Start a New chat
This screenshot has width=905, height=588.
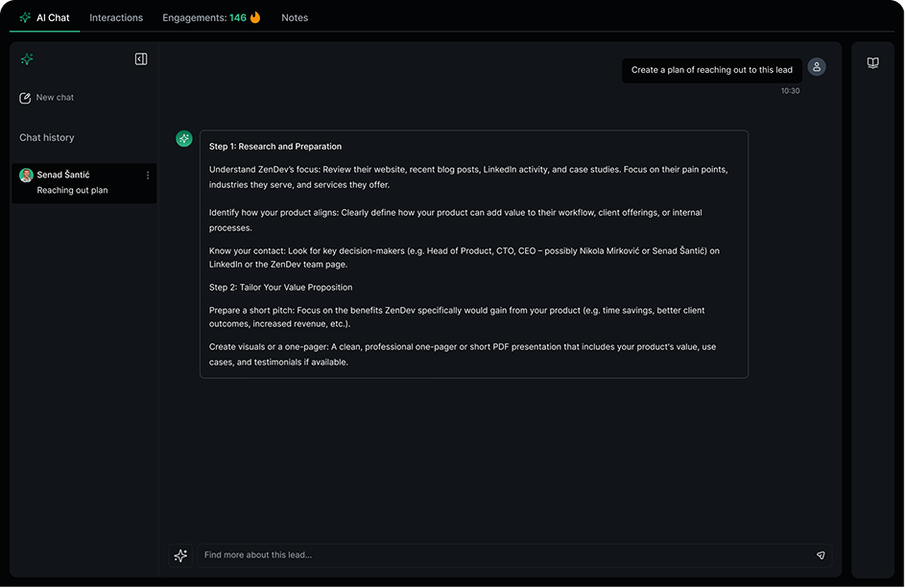[55, 98]
